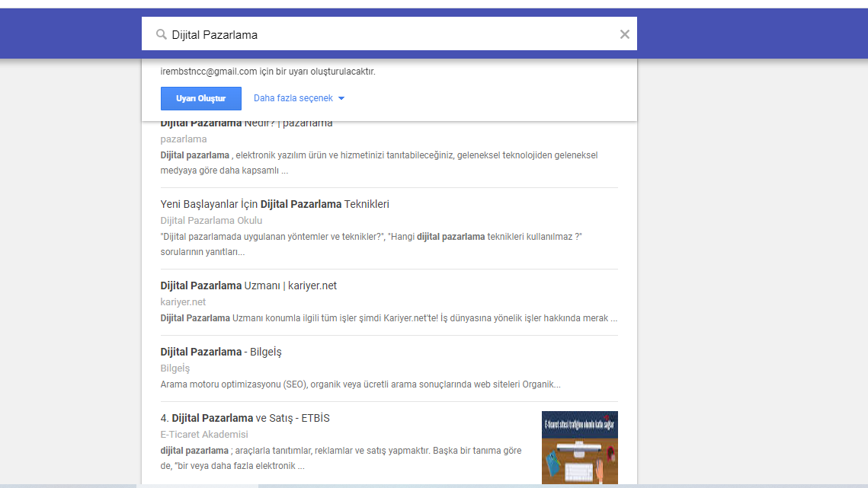Click the chevron arrow beside Daha fazla seçenek
Viewport: 868px width, 488px height.
coord(341,98)
